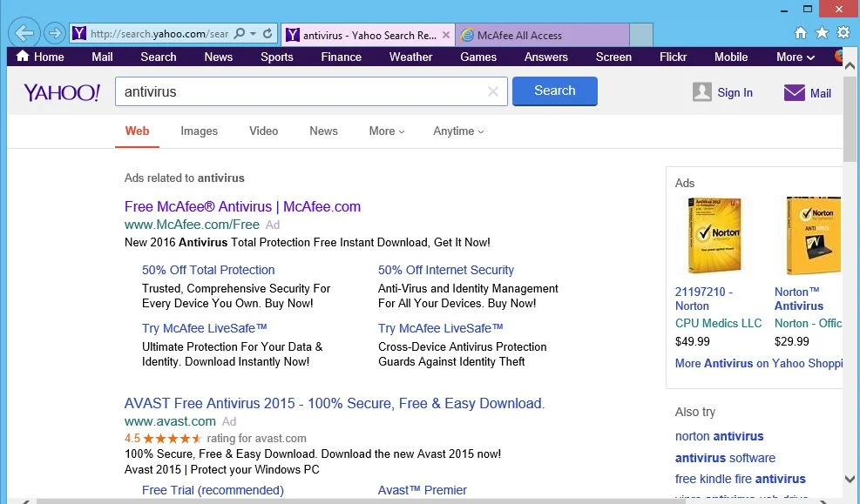
Task: Click the Yahoo favicon in address bar
Action: [79, 34]
